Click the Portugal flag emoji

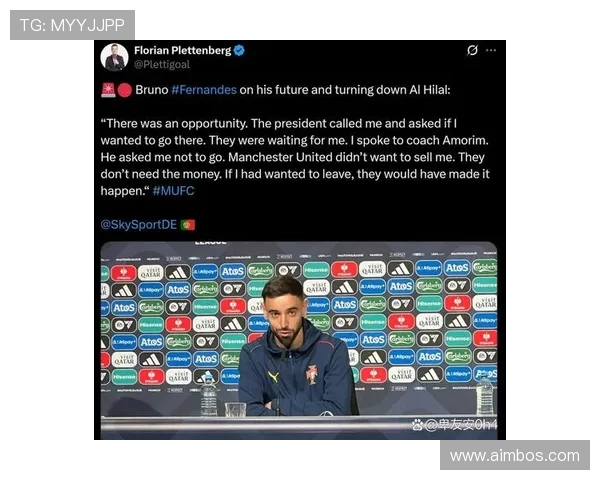click(x=188, y=225)
